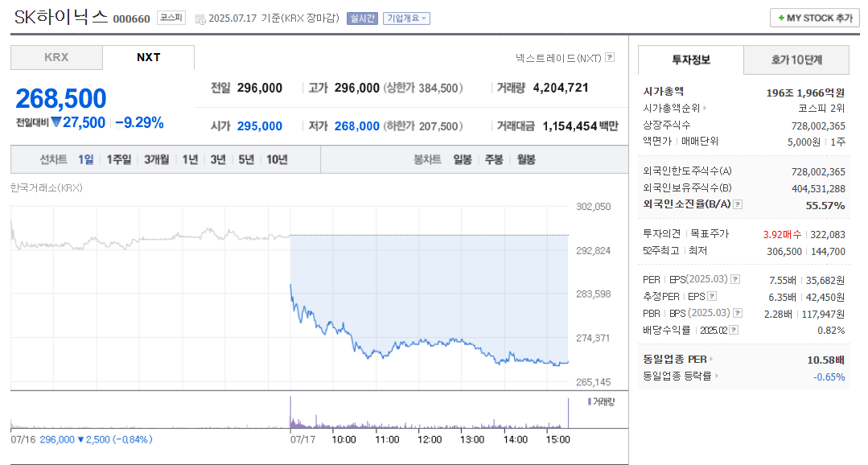Viewport: 868px width, 465px height.
Task: Click the 거래량 legend purple swatch
Action: 590,401
